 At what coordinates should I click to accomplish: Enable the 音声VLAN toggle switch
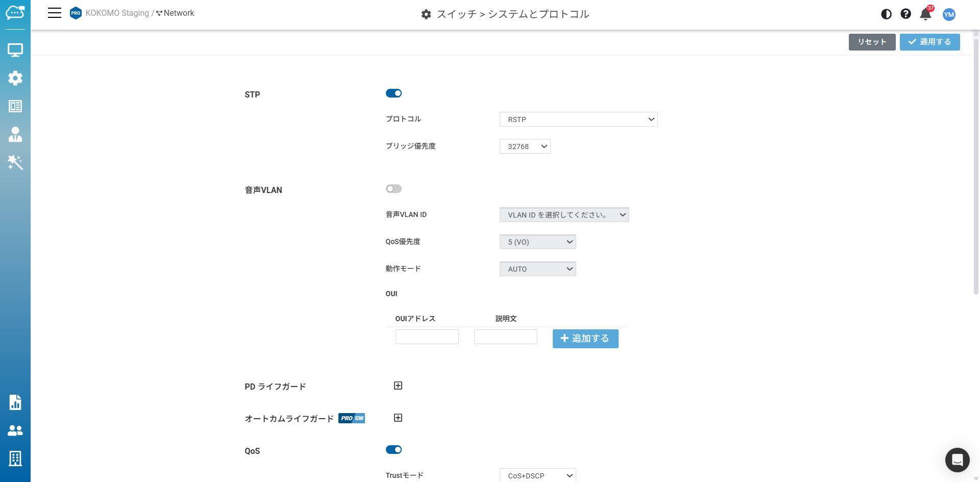[394, 189]
